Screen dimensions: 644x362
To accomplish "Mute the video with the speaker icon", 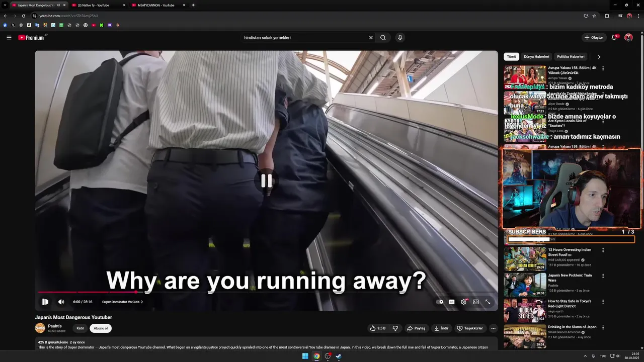I will [61, 302].
